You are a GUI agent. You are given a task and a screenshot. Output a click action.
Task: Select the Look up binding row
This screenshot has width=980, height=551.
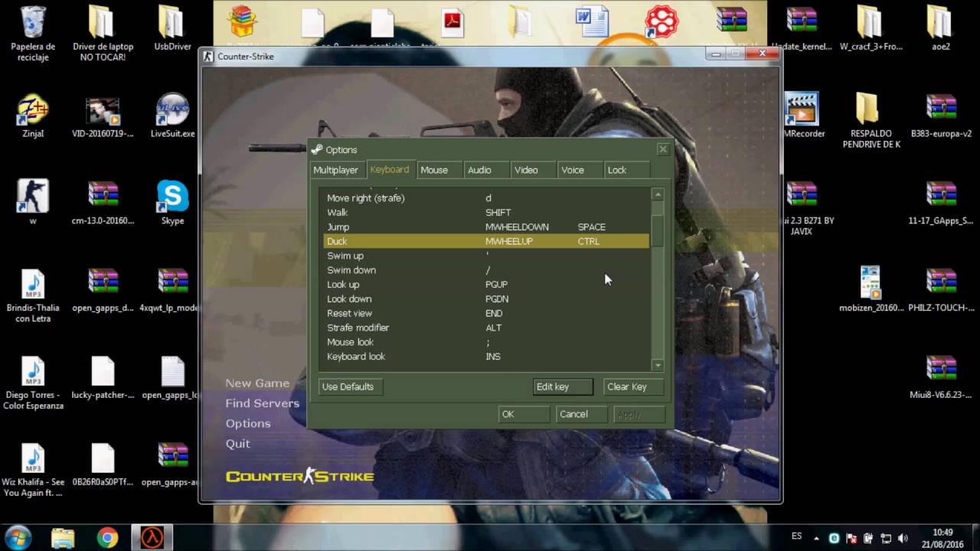485,284
